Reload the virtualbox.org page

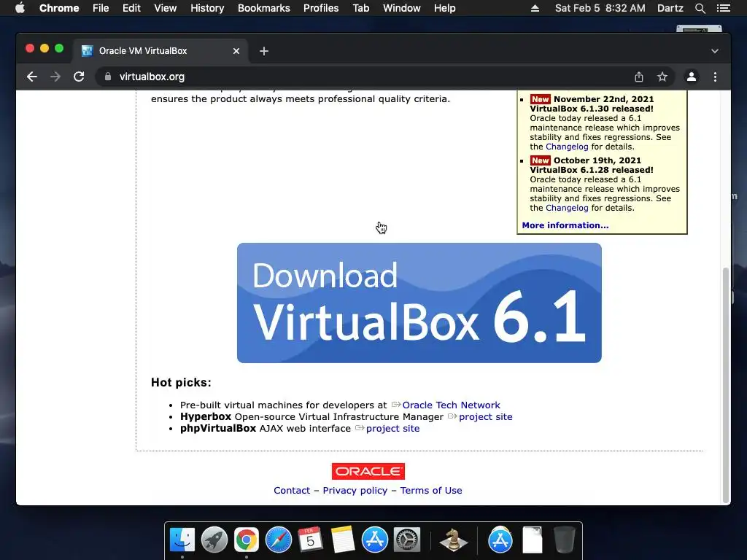pos(79,77)
